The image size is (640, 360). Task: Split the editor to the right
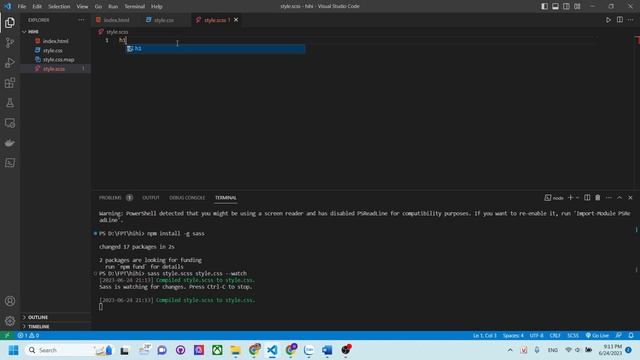(x=620, y=20)
